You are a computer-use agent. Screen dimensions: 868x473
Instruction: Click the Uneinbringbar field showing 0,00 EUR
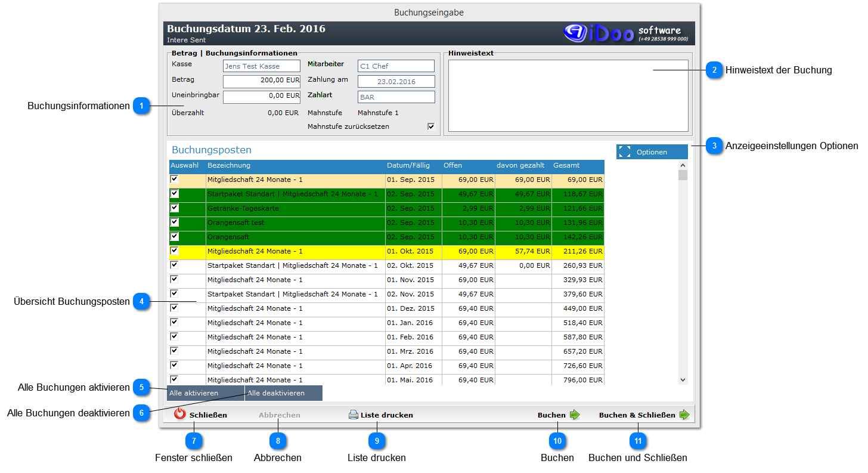coord(262,97)
